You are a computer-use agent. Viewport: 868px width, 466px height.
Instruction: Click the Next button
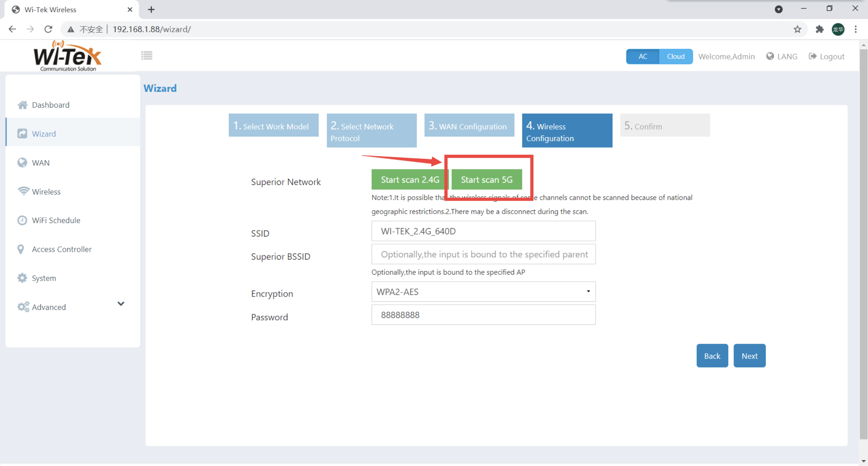click(749, 356)
